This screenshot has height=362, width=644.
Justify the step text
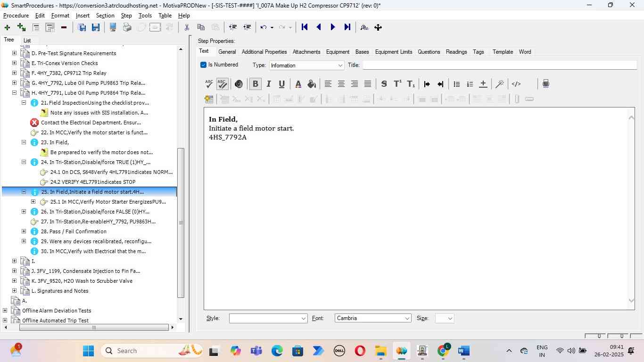(368, 84)
